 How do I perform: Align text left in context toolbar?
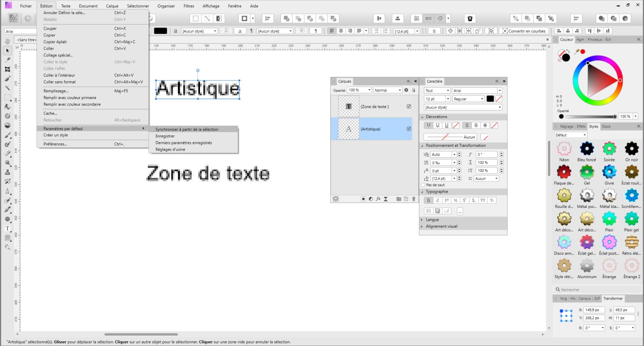[x=332, y=31]
